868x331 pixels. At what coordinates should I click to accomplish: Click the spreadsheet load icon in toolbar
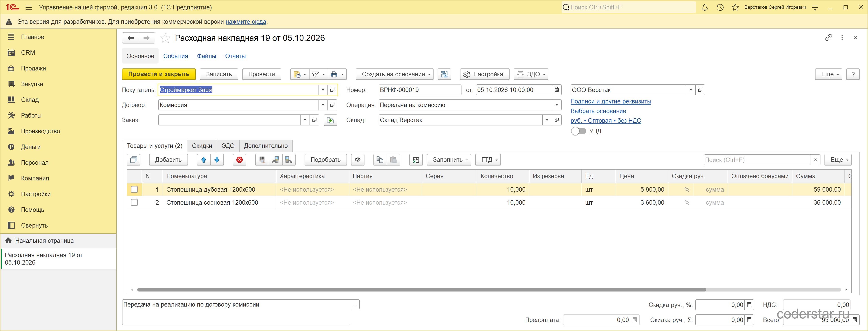tap(416, 160)
